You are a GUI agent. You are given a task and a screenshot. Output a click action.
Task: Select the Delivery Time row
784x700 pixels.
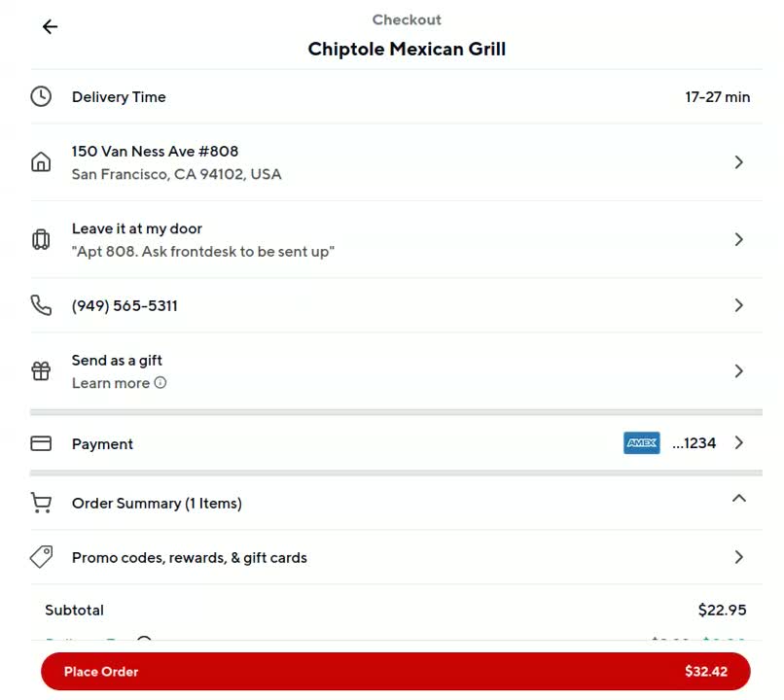click(396, 97)
